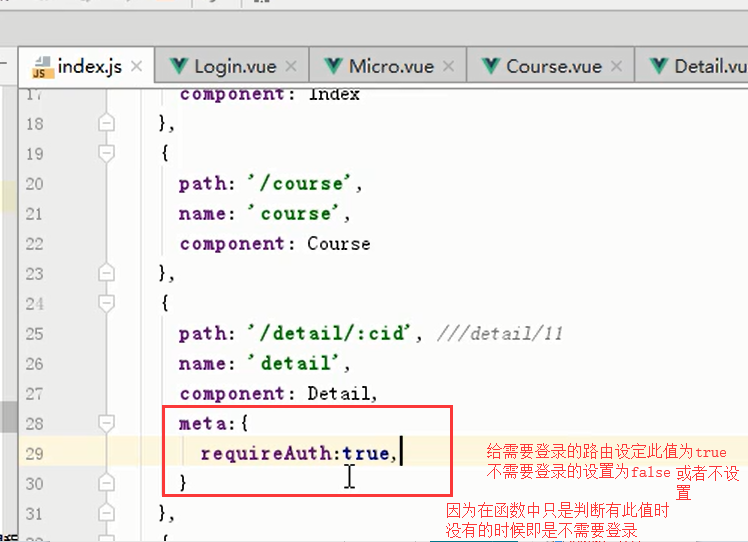
Task: Click line number 22 in the gutter
Action: point(34,244)
